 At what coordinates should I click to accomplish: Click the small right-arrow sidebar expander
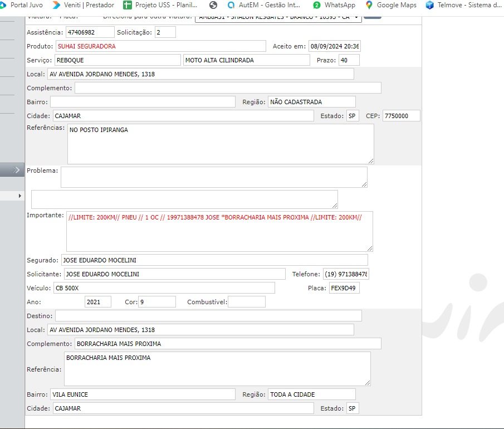pos(19,196)
